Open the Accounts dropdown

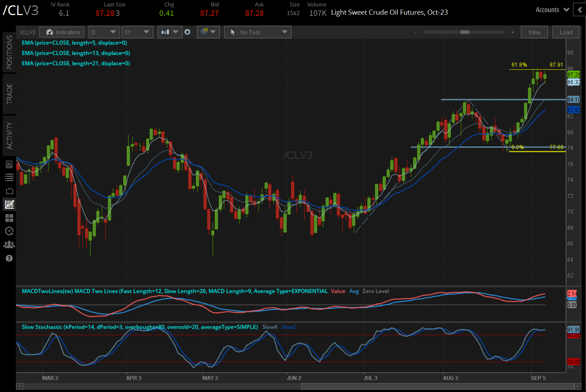tap(552, 10)
